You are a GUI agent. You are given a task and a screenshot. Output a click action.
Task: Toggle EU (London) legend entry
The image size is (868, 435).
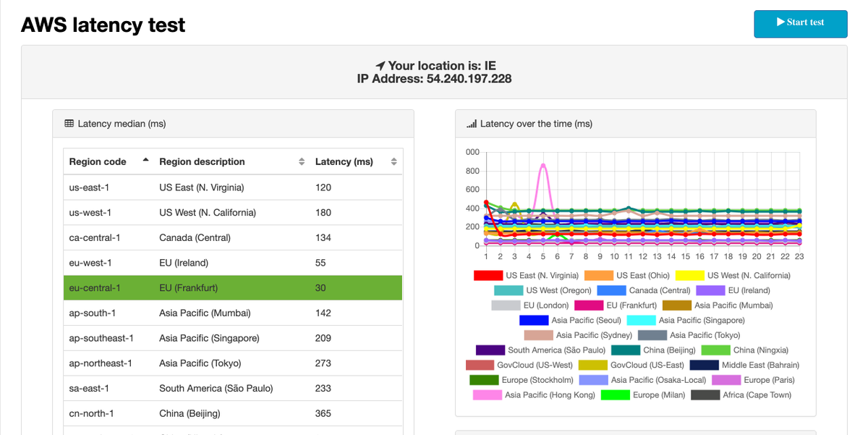(x=530, y=305)
